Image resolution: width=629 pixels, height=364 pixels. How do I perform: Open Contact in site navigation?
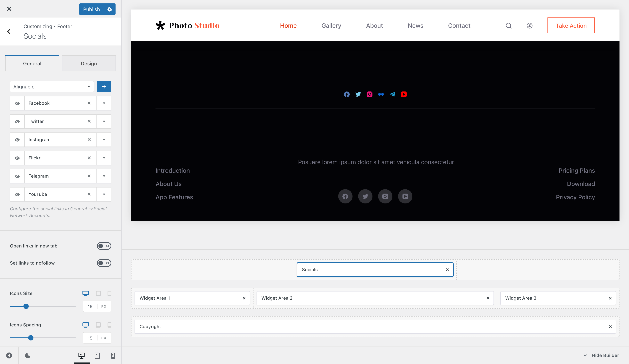tap(459, 26)
